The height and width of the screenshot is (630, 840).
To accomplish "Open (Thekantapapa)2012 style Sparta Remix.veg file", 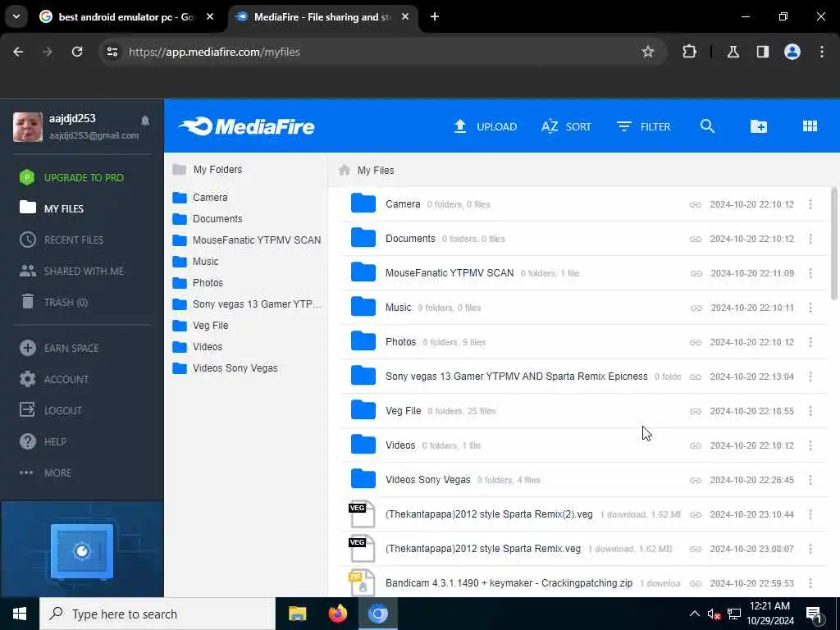I will click(x=482, y=549).
